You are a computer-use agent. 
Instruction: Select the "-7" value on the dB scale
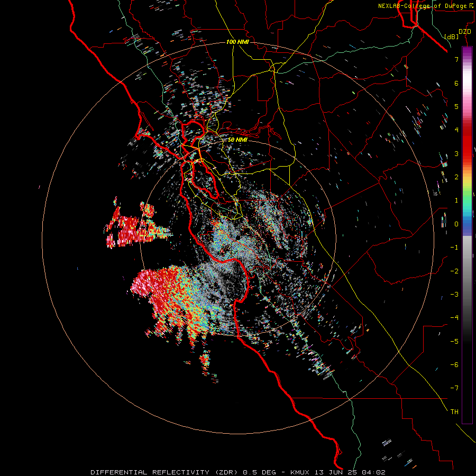click(454, 388)
